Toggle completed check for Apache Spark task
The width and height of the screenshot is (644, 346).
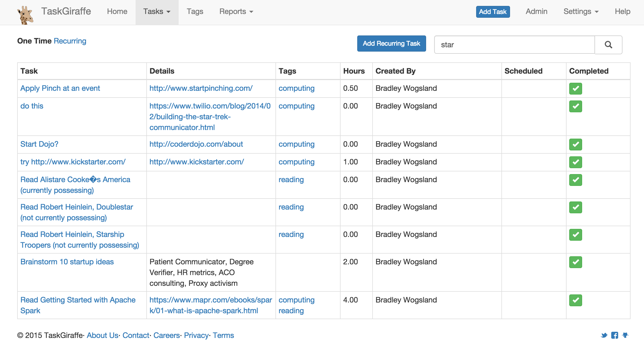(575, 300)
